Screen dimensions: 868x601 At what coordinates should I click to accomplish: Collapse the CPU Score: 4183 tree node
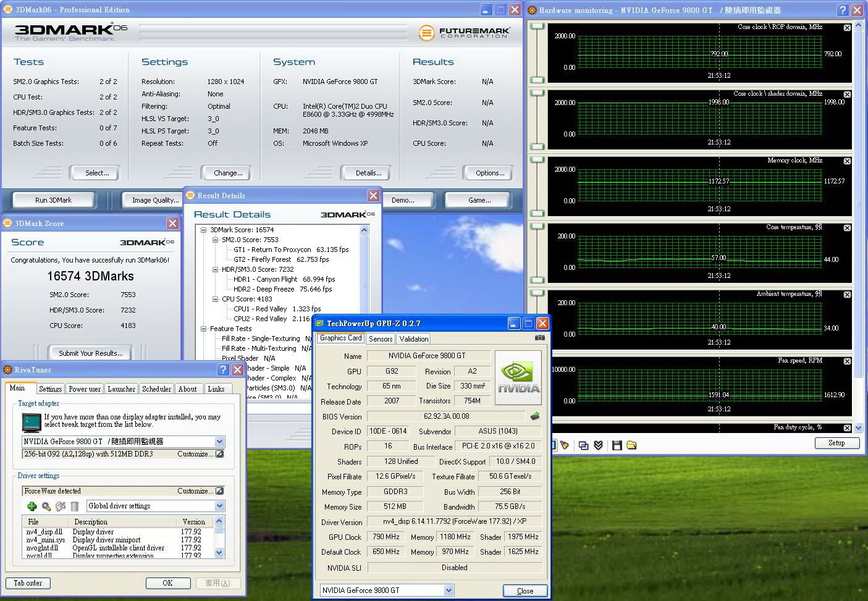pos(215,299)
